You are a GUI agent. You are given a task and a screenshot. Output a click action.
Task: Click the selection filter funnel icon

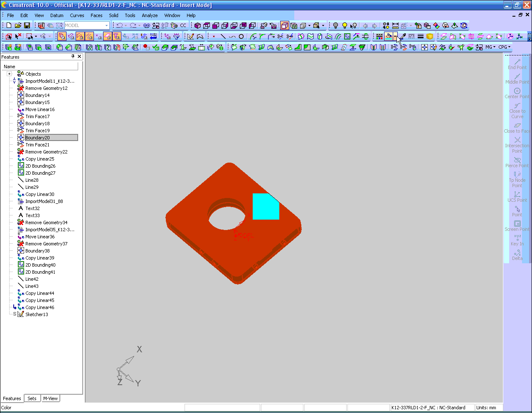177,36
